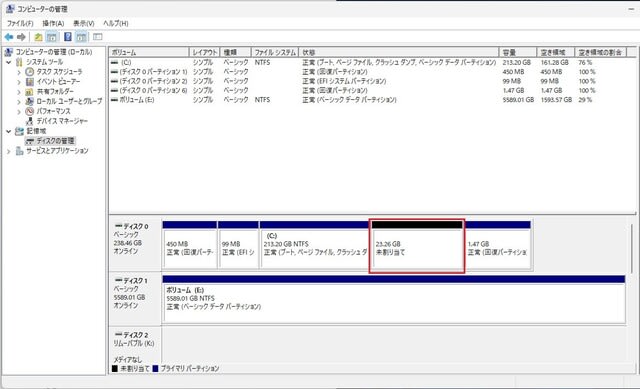Image resolution: width=640 pixels, height=389 pixels.
Task: Expand the イベント ビューアー node
Action: pyautogui.click(x=19, y=82)
